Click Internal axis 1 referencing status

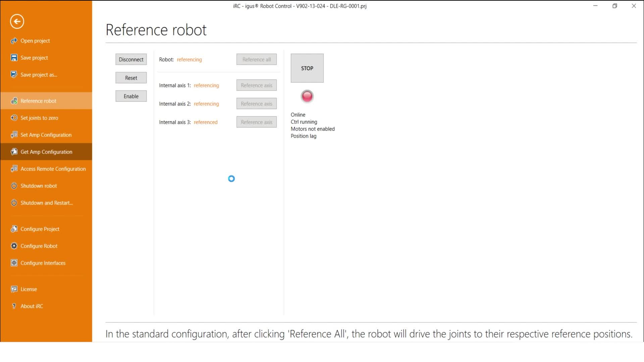[x=206, y=85]
